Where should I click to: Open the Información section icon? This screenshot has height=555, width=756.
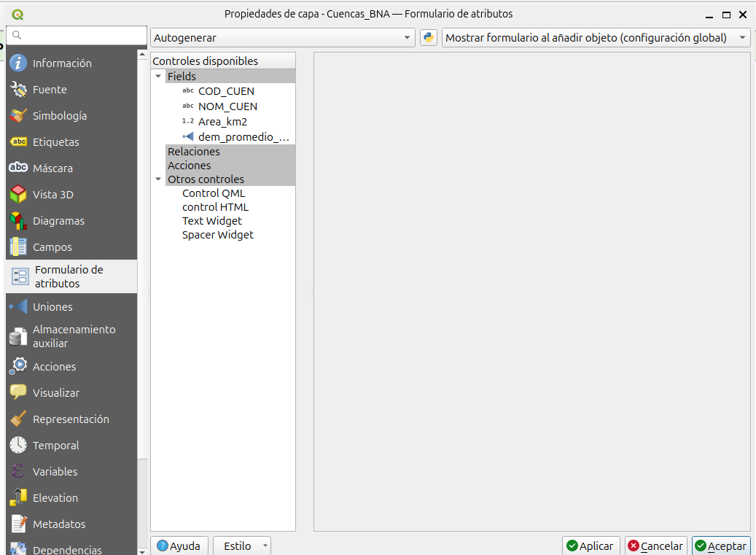point(18,63)
